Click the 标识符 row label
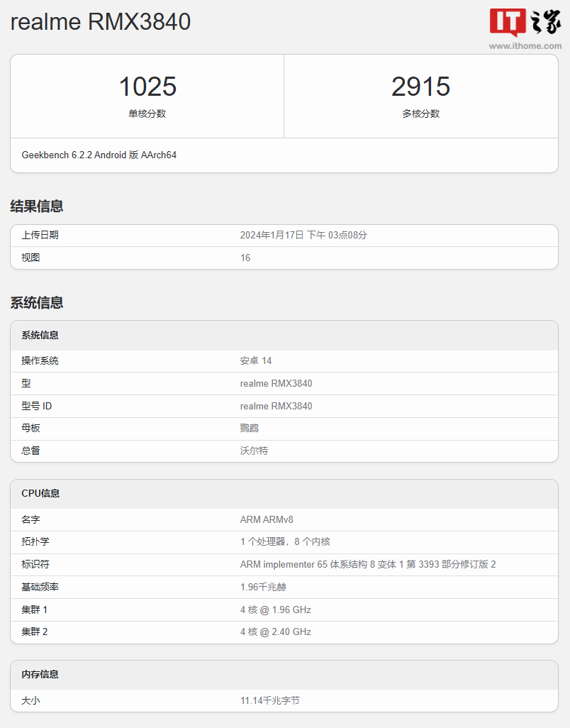The width and height of the screenshot is (570, 728). (35, 565)
